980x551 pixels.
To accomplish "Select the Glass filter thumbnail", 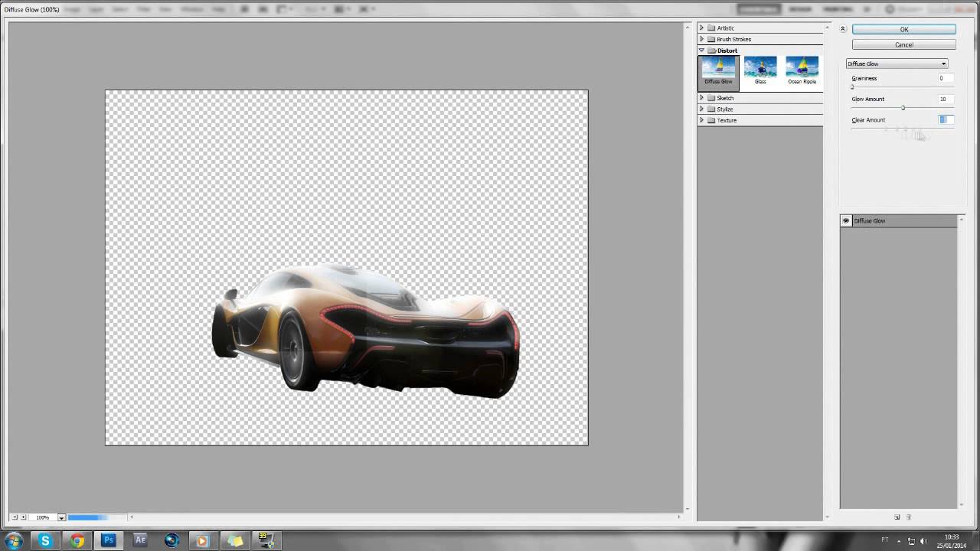I will (760, 70).
